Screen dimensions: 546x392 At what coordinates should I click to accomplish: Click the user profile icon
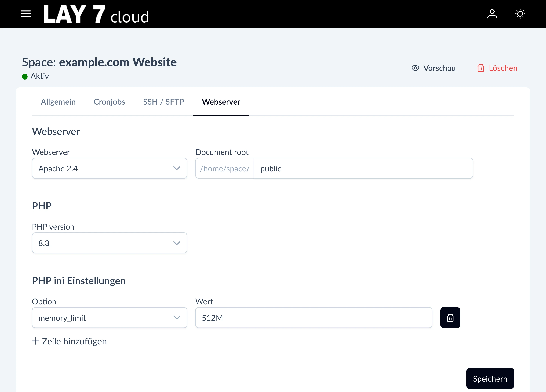tap(493, 14)
